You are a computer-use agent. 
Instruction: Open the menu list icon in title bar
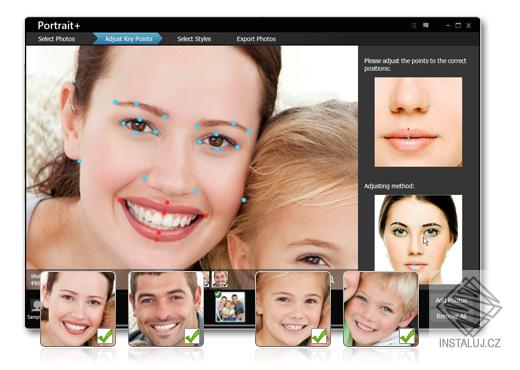[x=413, y=26]
